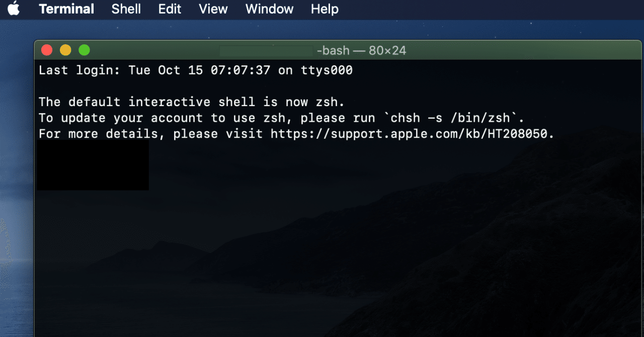Close the Terminal window with red button

(47, 50)
